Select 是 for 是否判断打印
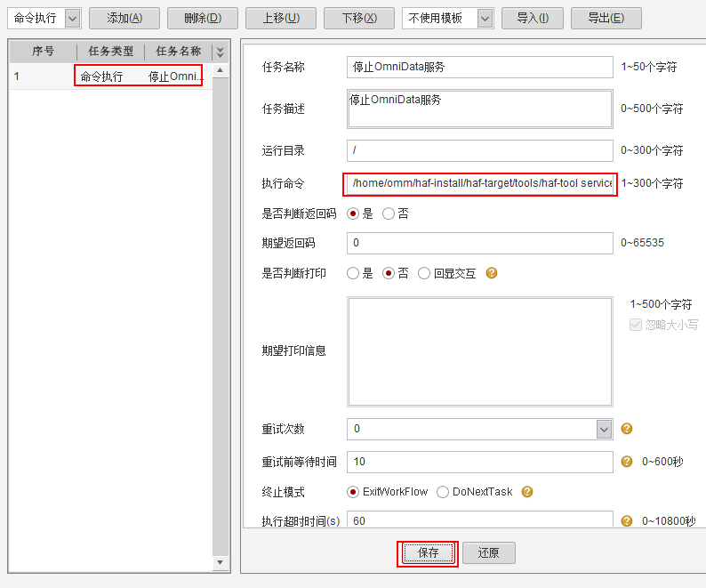The image size is (706, 588). click(353, 273)
